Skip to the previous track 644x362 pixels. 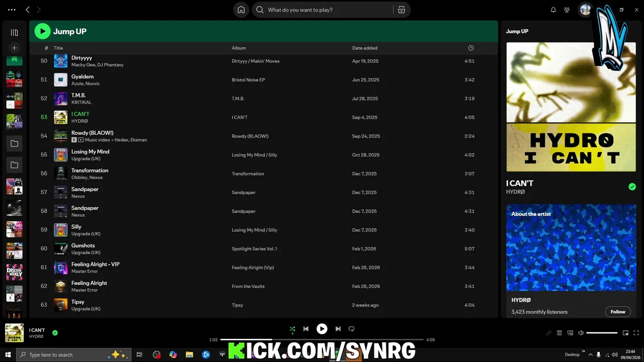click(x=305, y=329)
